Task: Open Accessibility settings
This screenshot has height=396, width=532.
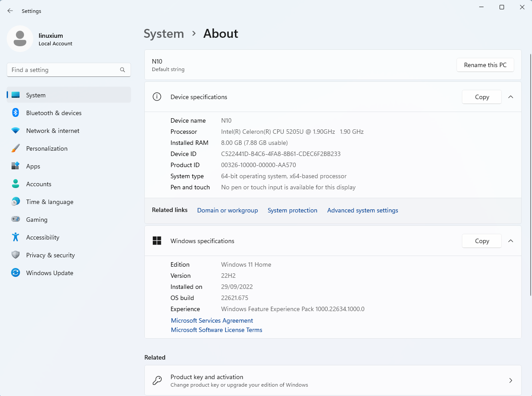Action: 69,237
